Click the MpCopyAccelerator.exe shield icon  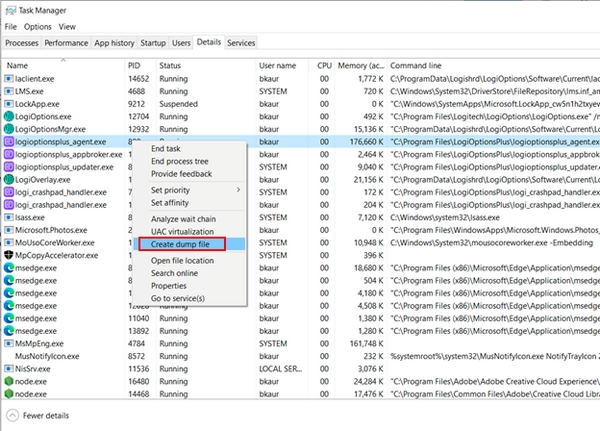pos(8,255)
